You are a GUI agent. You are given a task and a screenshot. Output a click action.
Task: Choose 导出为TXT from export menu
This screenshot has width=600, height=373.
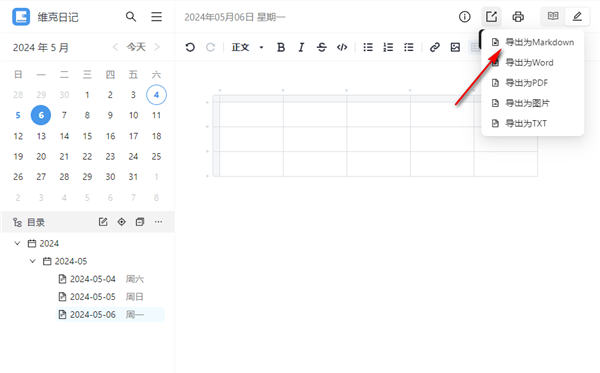(x=533, y=123)
